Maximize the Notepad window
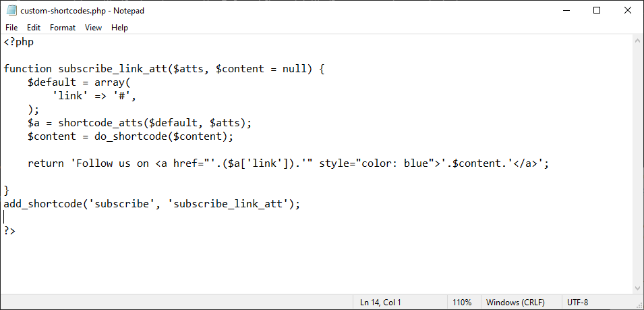Image resolution: width=644 pixels, height=310 pixels. 596,10
